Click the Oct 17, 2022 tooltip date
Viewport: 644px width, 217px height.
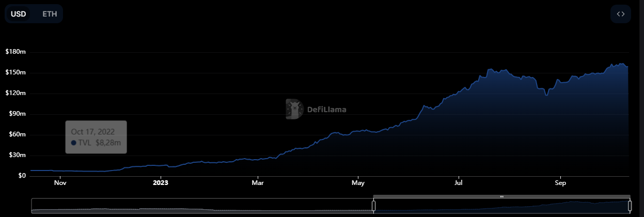[x=93, y=132]
